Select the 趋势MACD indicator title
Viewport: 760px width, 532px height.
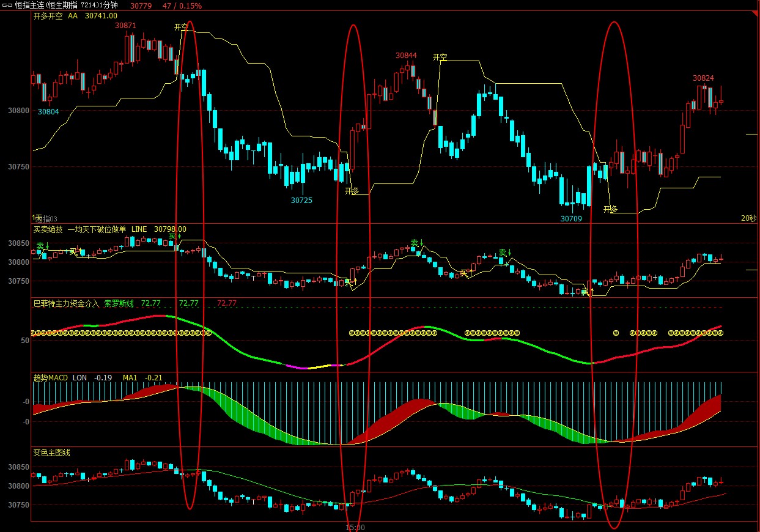point(50,377)
